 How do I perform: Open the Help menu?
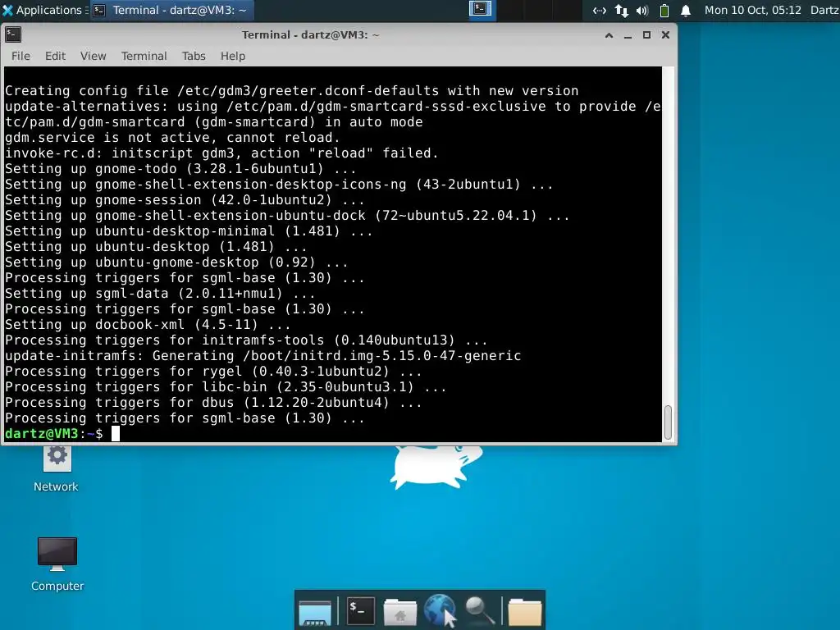tap(233, 56)
